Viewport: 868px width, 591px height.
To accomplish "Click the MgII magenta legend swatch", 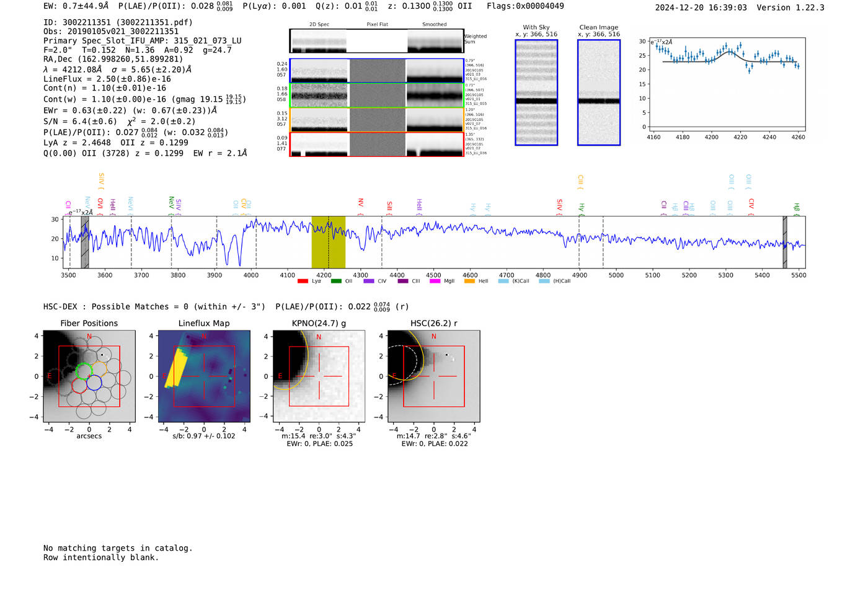I will click(x=435, y=281).
